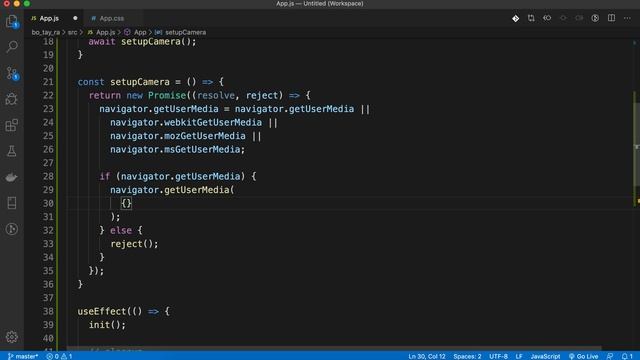This screenshot has height=360, width=640.
Task: Click the feedback icon in status bar
Action: (x=610, y=356)
